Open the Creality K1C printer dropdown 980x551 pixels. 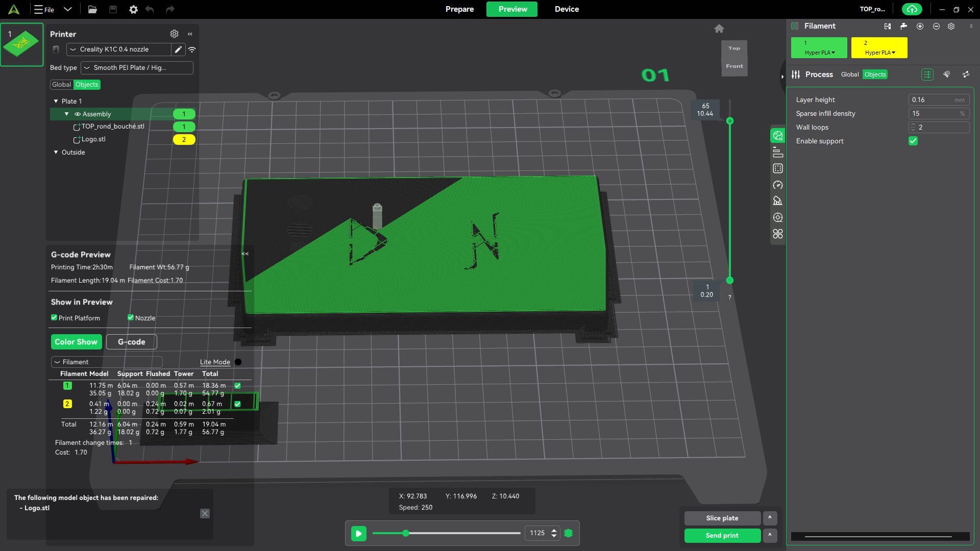(118, 49)
